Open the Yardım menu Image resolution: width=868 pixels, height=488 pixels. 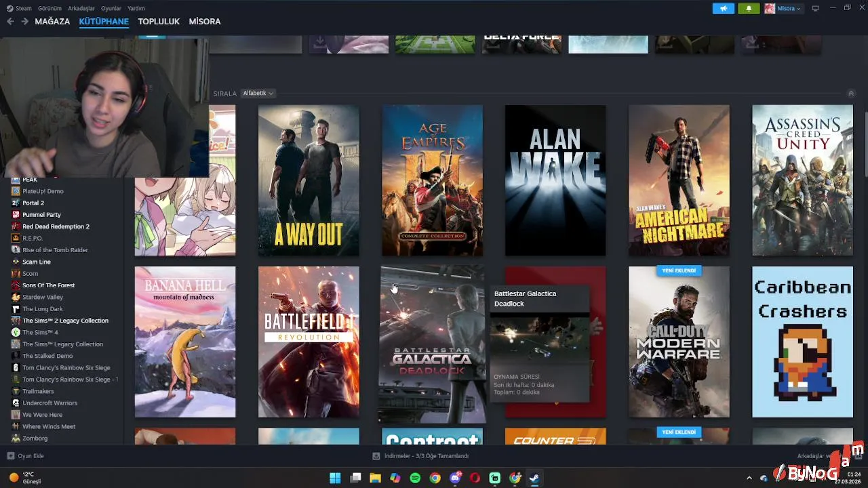(136, 8)
